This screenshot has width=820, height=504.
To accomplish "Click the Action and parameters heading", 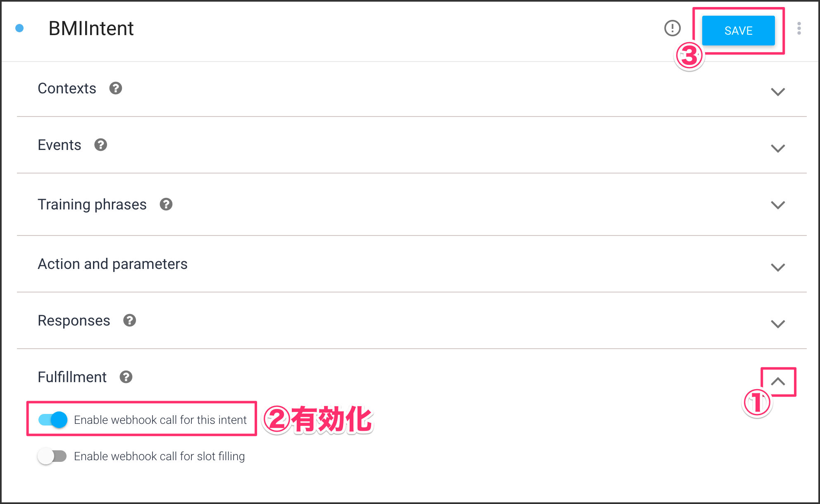I will 112,264.
